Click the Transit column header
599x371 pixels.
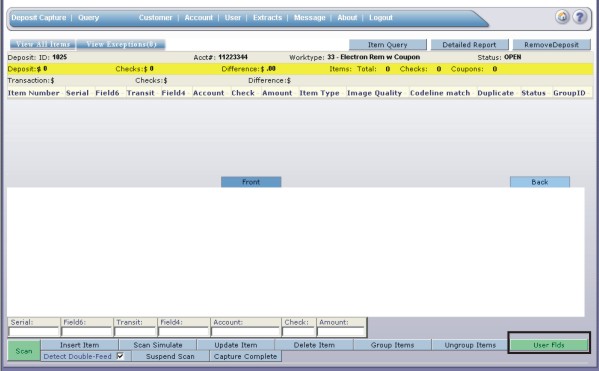(141, 93)
